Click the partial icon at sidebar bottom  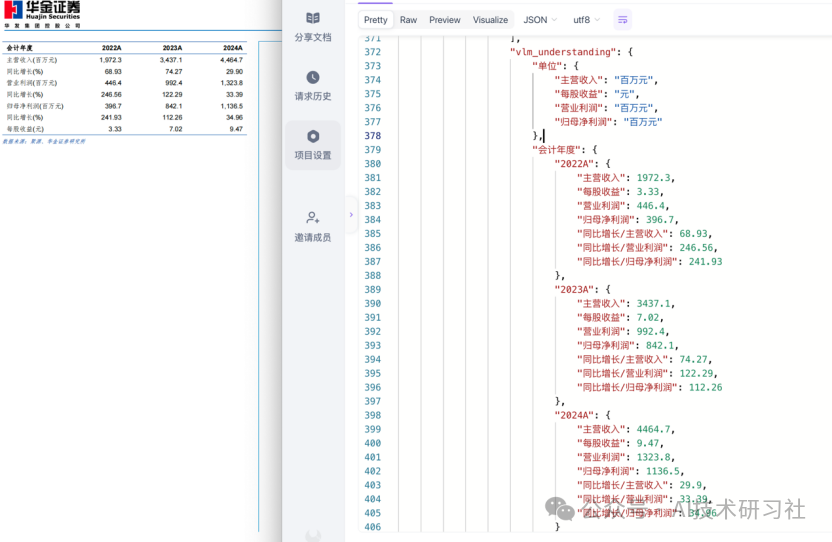[x=313, y=536]
